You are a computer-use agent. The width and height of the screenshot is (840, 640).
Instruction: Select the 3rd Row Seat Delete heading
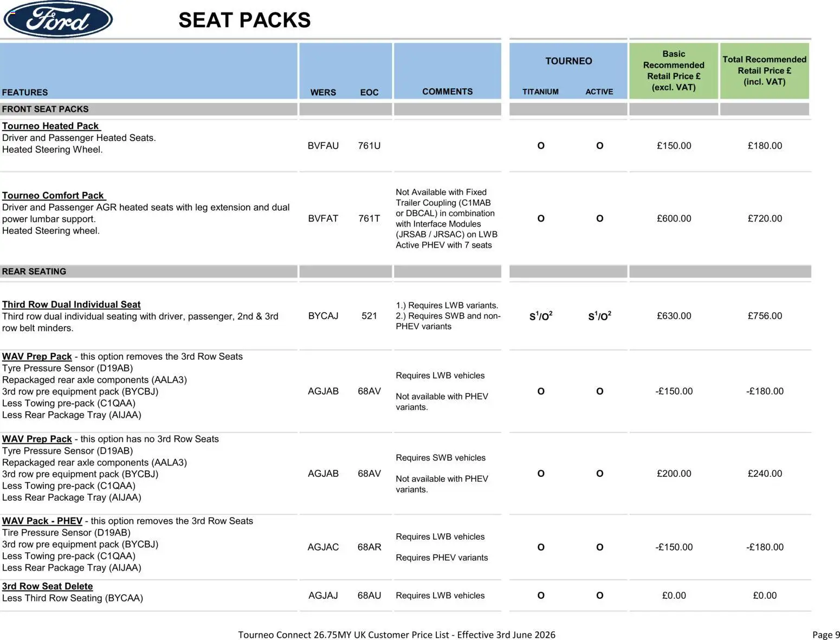(x=47, y=586)
